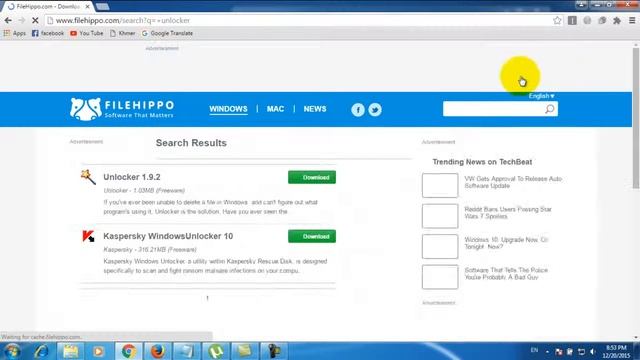Open Kaspersky WindowsUnlocker 10 title link
This screenshot has height=360, width=640.
pyautogui.click(x=168, y=236)
